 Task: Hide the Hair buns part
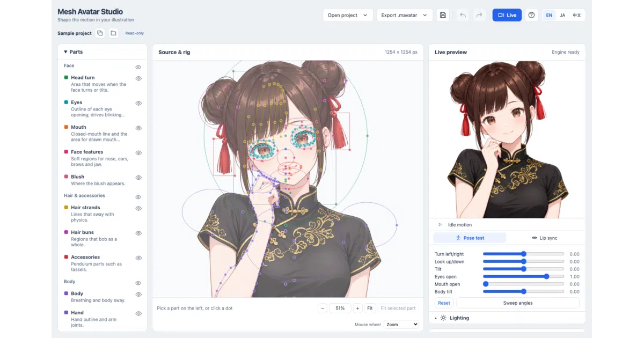pos(138,233)
